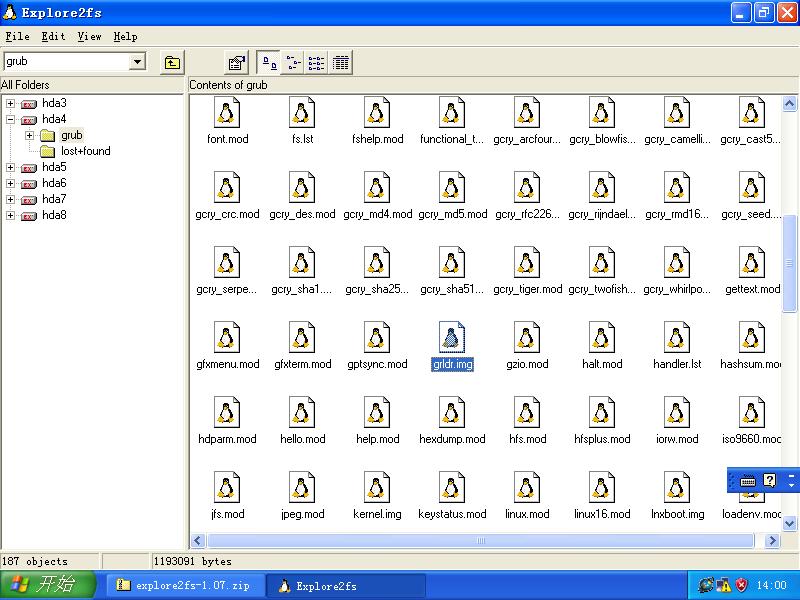Select the grub folder in the tree
Viewport: 800px width, 600px height.
tap(71, 135)
